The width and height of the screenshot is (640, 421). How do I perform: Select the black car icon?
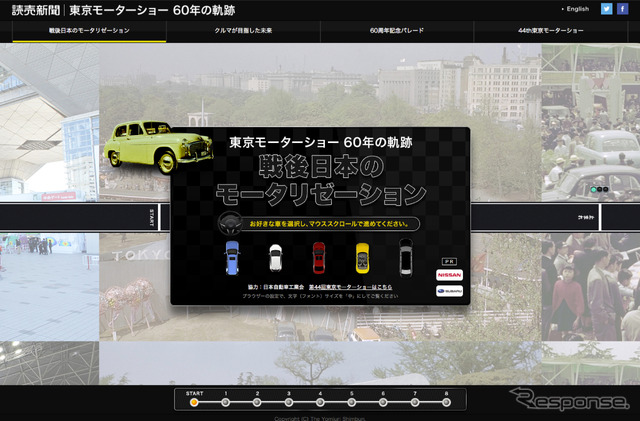coord(406,257)
